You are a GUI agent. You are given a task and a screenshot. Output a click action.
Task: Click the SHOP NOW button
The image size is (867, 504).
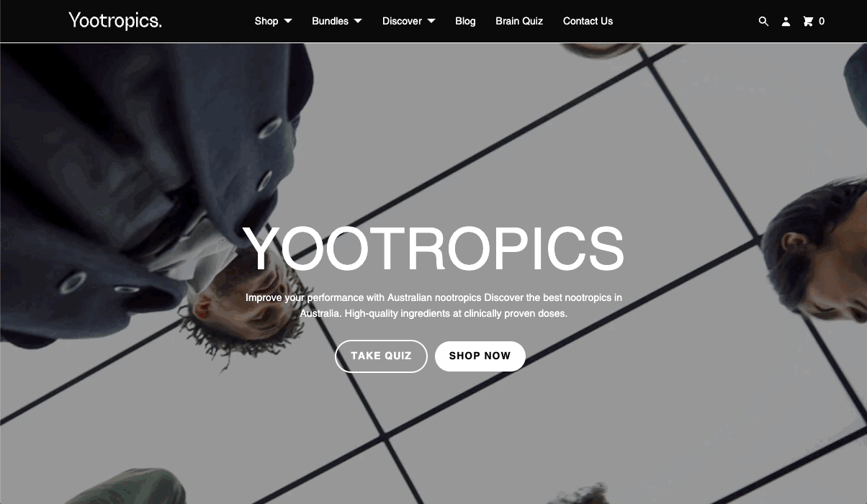coord(480,356)
